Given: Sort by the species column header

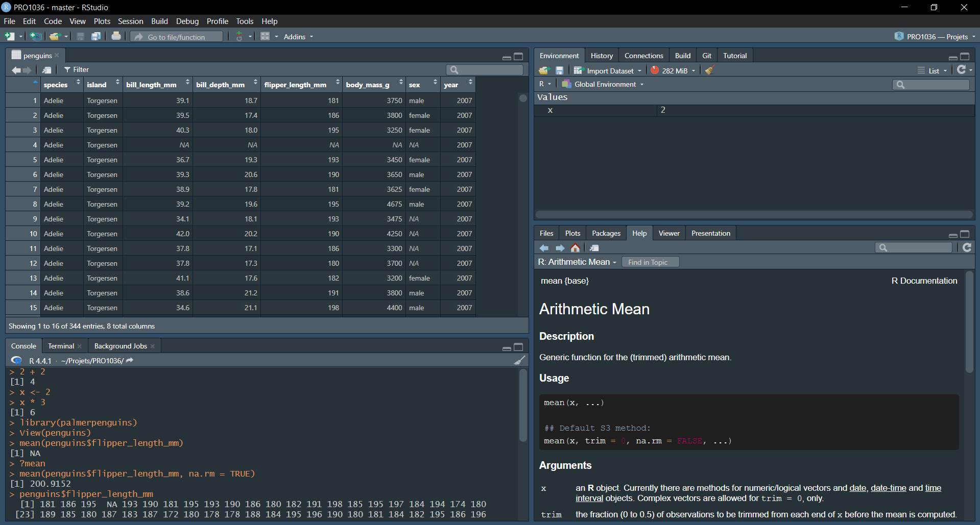Looking at the screenshot, I should pos(56,85).
